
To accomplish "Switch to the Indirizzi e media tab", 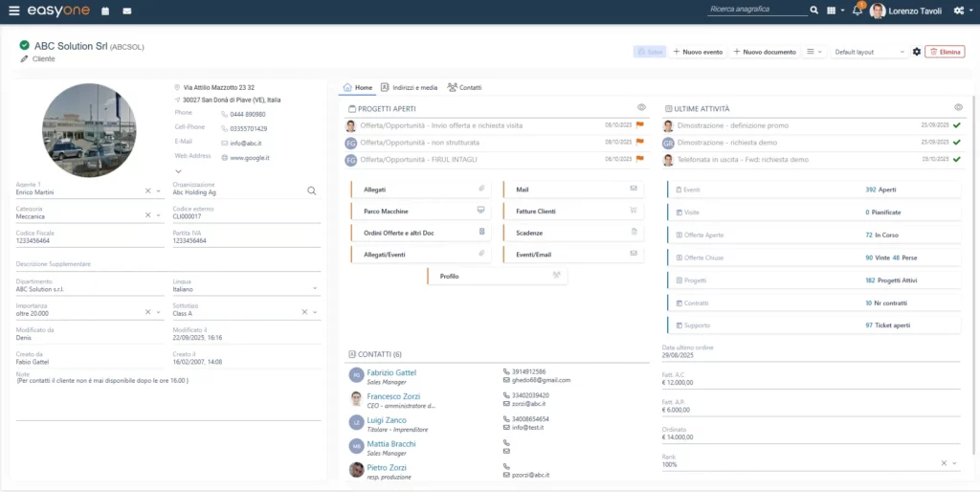I will click(x=409, y=87).
